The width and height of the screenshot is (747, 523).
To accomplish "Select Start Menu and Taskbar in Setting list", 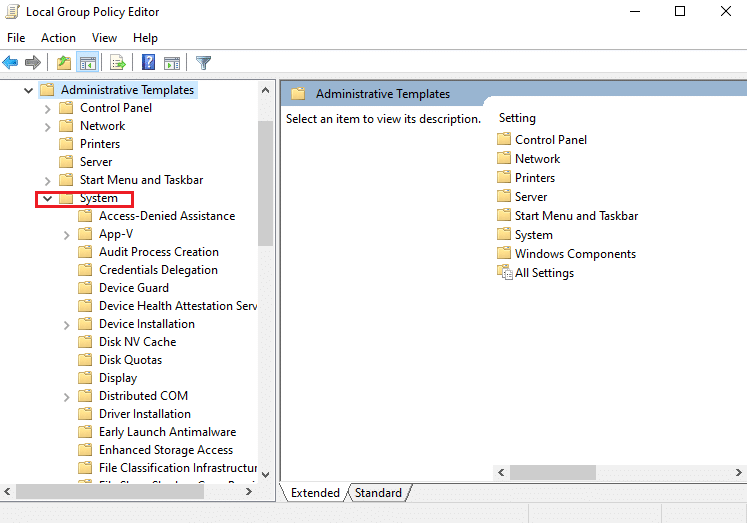I will 576,216.
